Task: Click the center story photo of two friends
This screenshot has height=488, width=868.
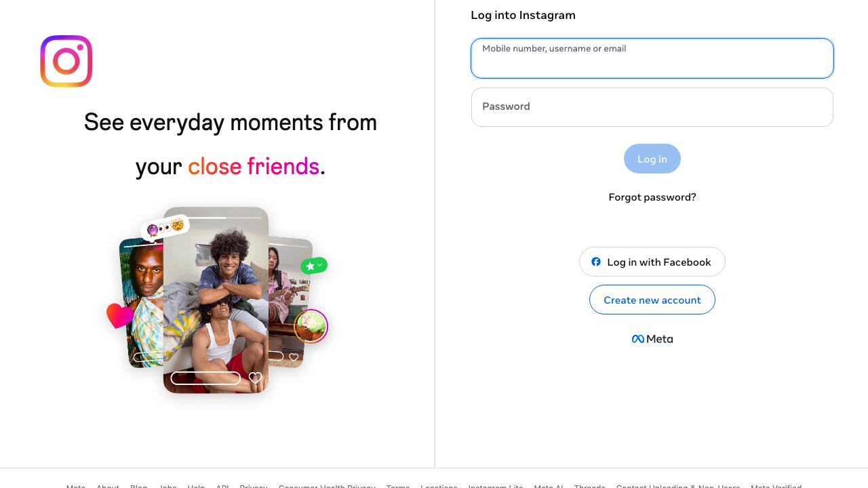Action: pyautogui.click(x=216, y=298)
